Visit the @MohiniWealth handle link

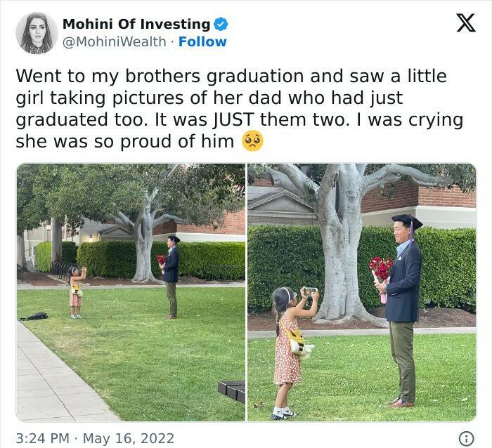pyautogui.click(x=115, y=41)
